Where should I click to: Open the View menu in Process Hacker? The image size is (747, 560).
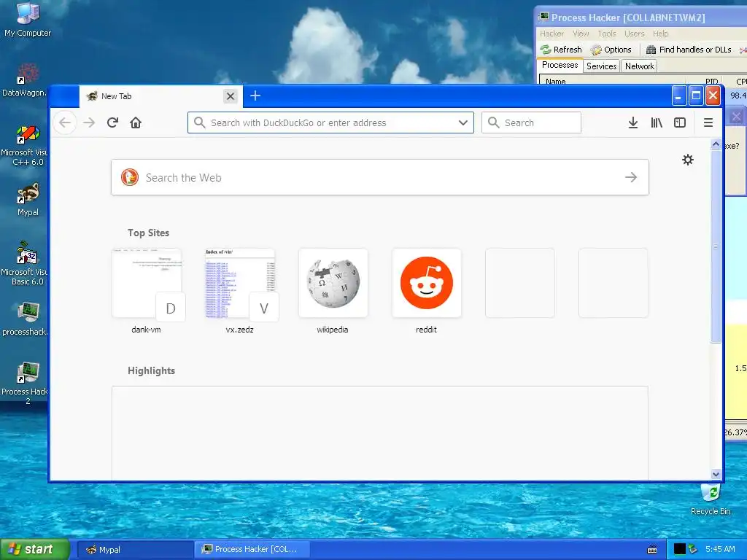click(x=581, y=34)
